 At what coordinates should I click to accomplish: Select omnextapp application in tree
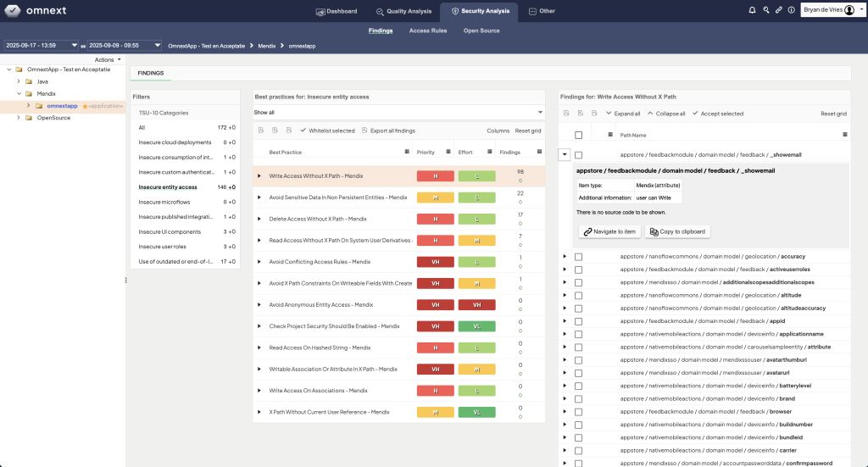point(62,106)
